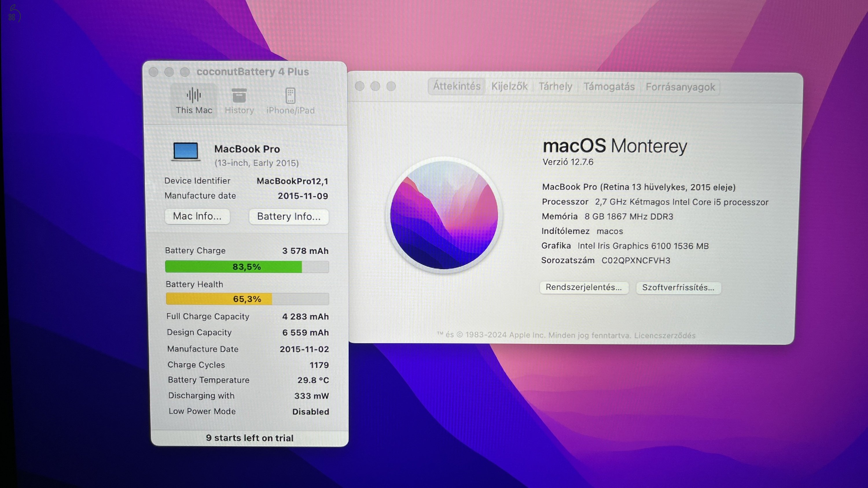Close the coconutBattery window

154,72
